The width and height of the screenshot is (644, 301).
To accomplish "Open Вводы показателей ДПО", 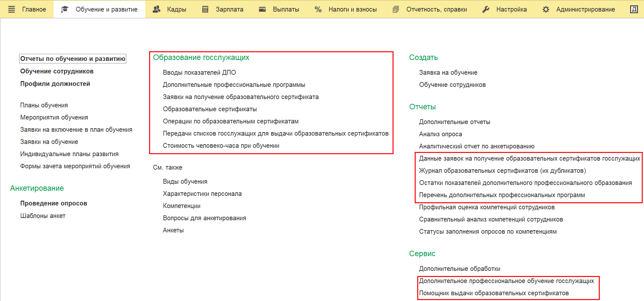I will [x=199, y=72].
